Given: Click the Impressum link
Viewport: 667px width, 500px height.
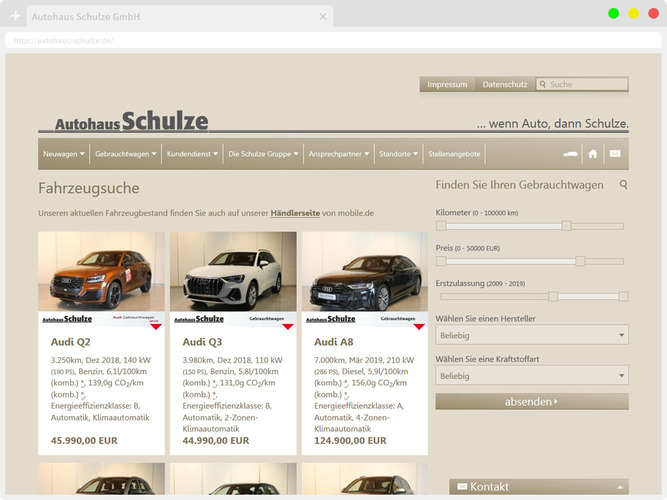Looking at the screenshot, I should [x=447, y=85].
